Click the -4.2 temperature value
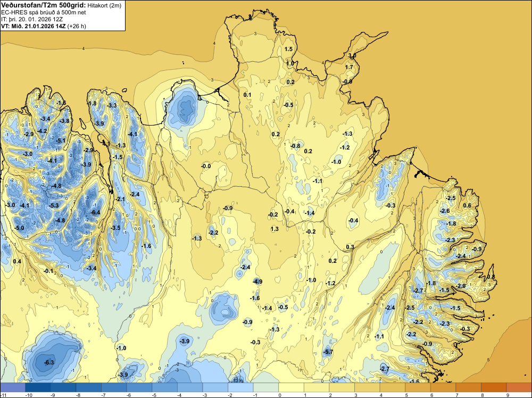Screen dimensions: 532x398 43,131
